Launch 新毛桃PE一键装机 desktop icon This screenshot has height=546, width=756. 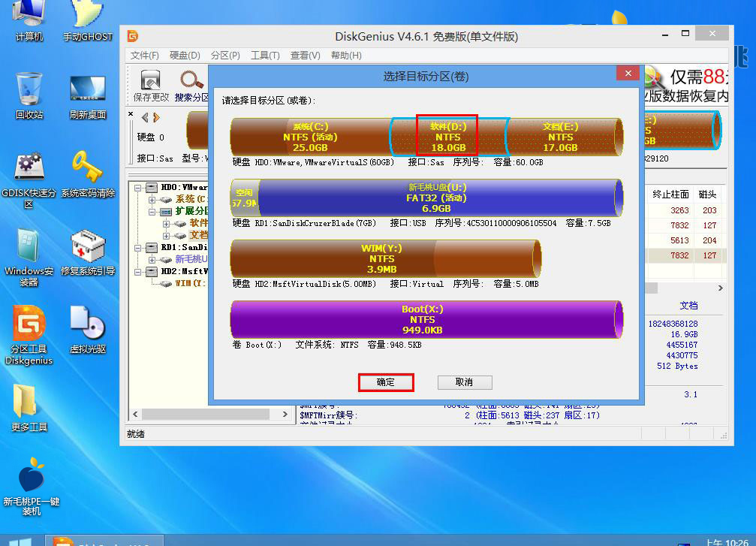point(31,486)
